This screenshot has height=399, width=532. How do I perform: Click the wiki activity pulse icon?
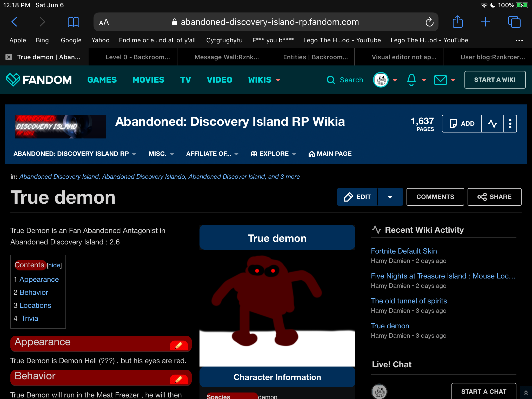pos(492,124)
